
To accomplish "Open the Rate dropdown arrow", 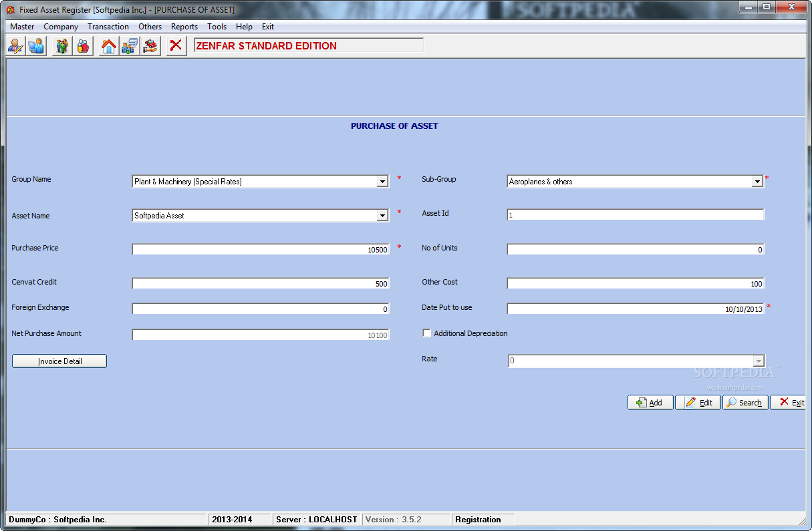I will (759, 361).
